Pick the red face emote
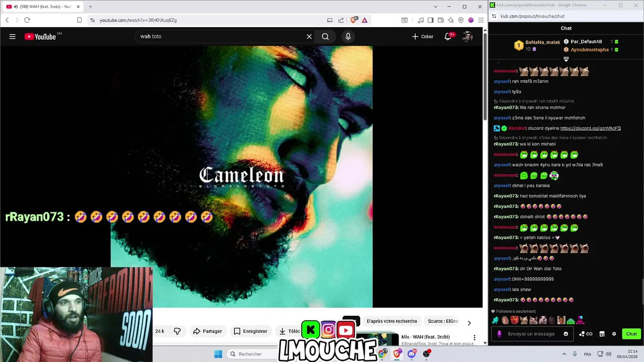 (x=514, y=320)
